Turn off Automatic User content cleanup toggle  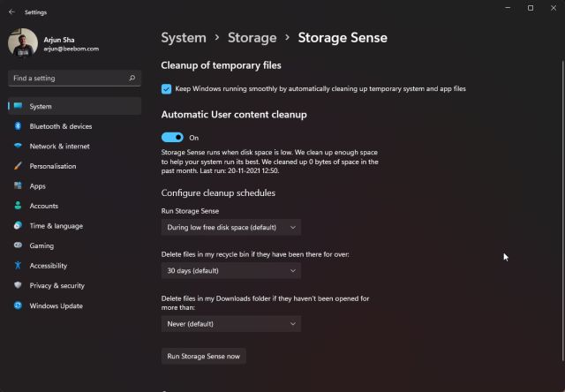click(x=172, y=138)
